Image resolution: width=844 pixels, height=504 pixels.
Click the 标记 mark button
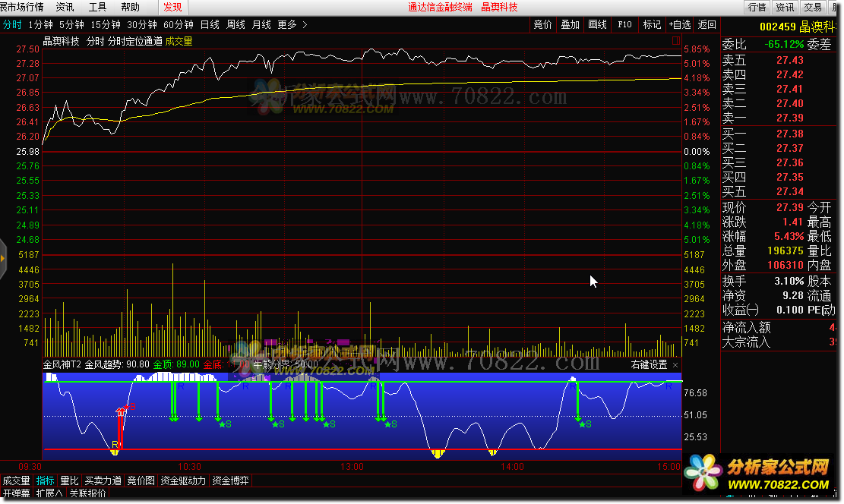coord(652,25)
